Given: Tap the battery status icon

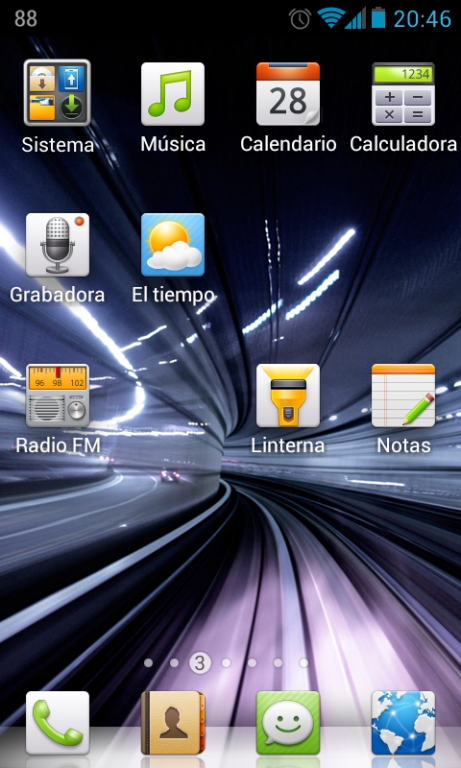Looking at the screenshot, I should coord(378,18).
